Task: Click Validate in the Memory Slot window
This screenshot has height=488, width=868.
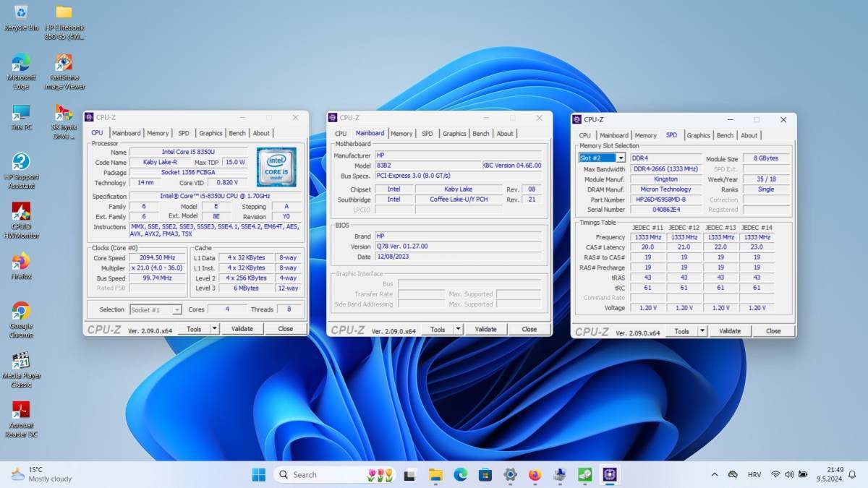Action: [x=730, y=331]
